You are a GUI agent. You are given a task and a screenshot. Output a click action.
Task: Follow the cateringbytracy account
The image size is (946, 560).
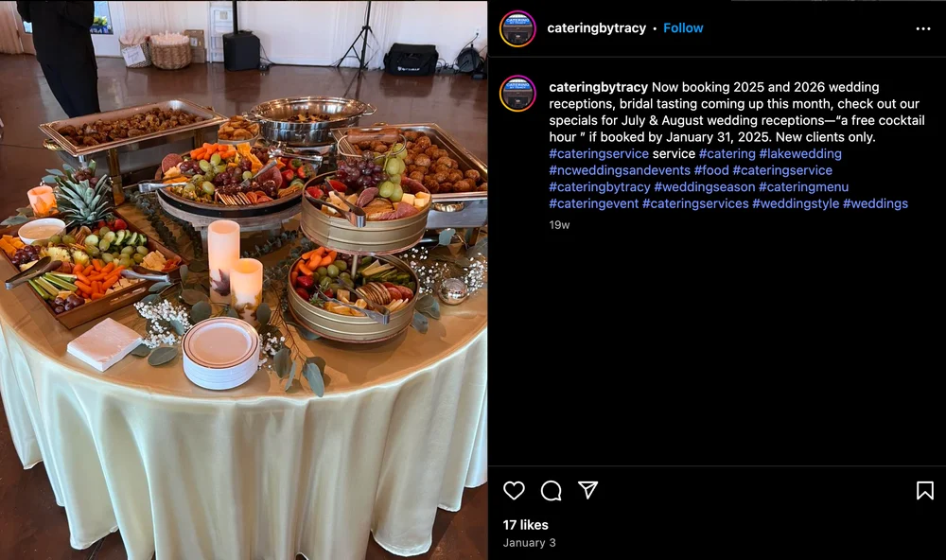click(683, 27)
